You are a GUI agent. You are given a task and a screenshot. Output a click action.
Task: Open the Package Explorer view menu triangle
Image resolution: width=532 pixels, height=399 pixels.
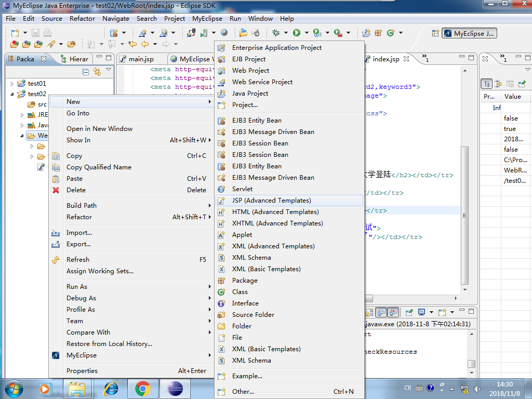tap(109, 70)
